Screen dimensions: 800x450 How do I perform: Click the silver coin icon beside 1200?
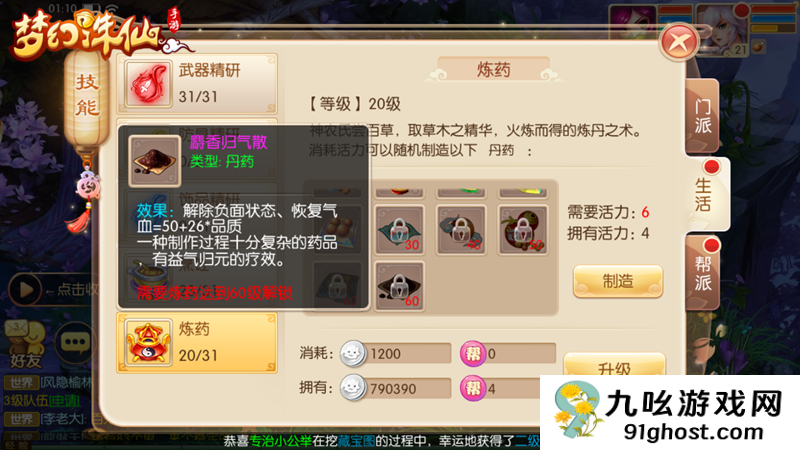coord(353,353)
